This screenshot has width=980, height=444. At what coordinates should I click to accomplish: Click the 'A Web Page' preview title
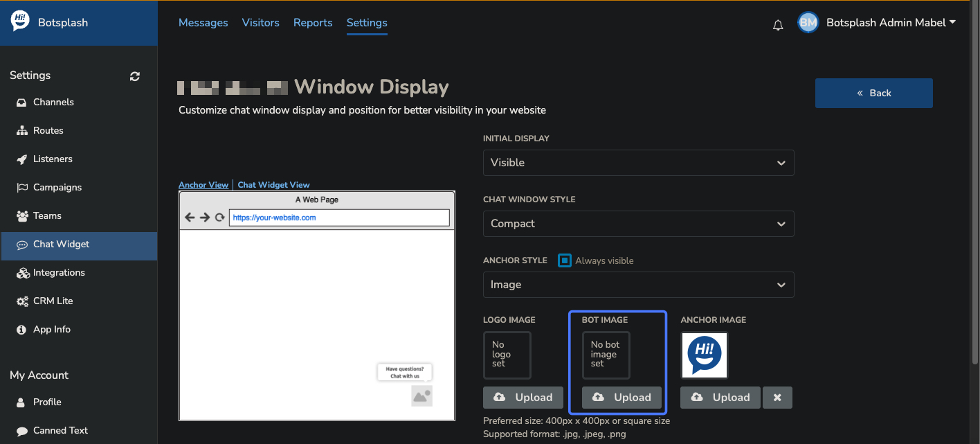[317, 200]
